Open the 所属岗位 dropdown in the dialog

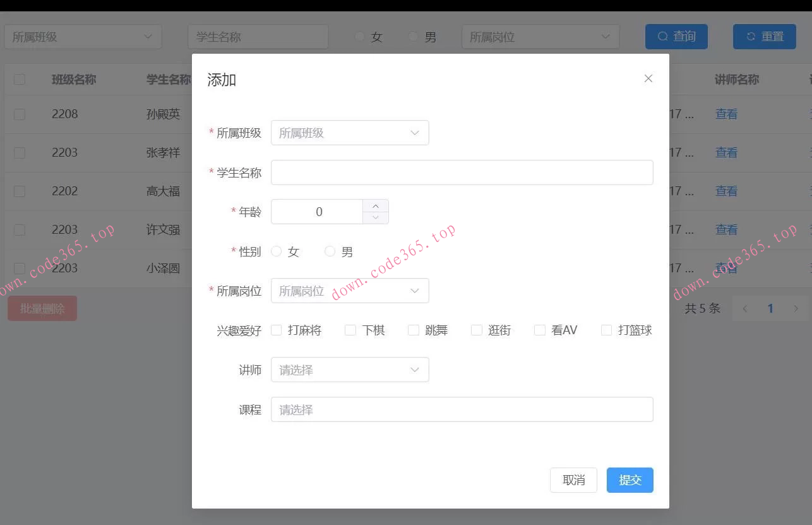tap(350, 291)
